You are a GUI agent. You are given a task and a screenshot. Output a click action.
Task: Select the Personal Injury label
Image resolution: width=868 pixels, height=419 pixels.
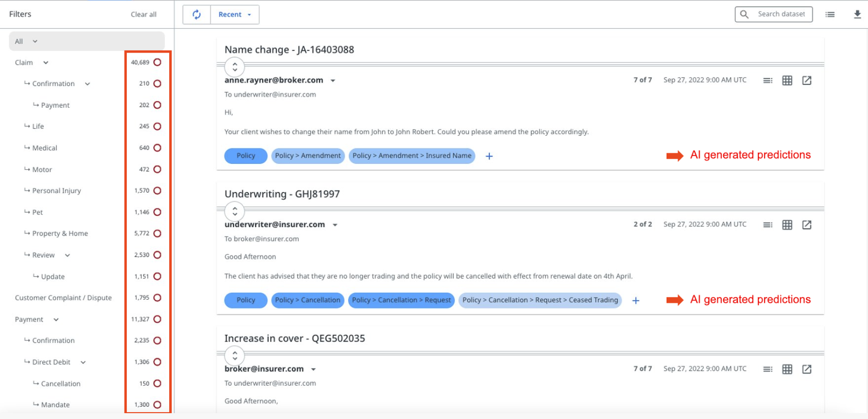(56, 191)
